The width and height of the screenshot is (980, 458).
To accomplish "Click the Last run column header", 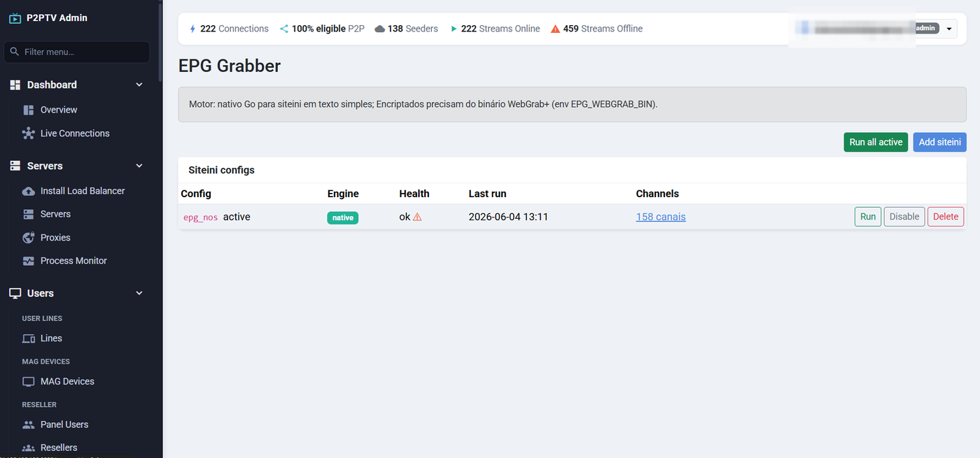I will (487, 194).
